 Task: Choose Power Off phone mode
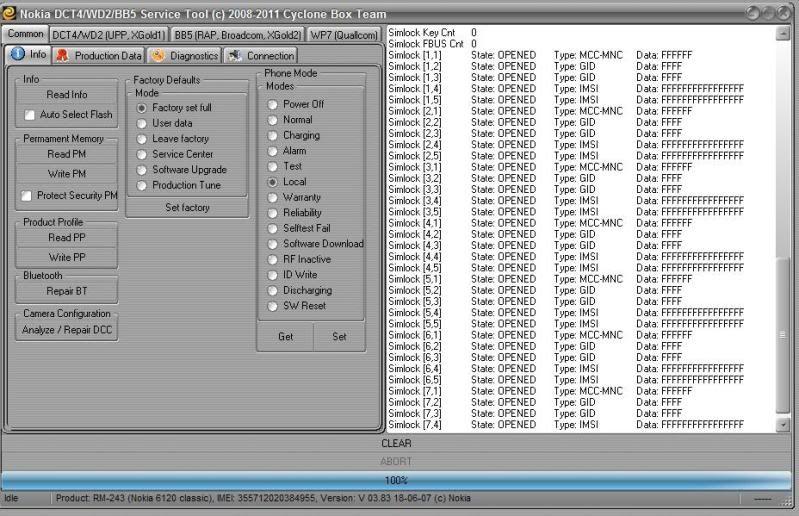pyautogui.click(x=272, y=104)
